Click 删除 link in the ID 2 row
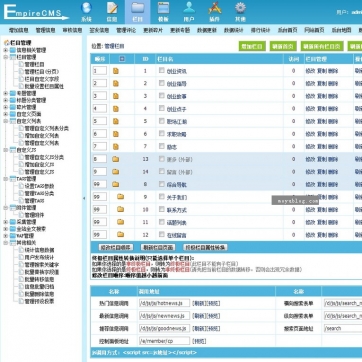Screen dimensions: 362x362 [333, 83]
